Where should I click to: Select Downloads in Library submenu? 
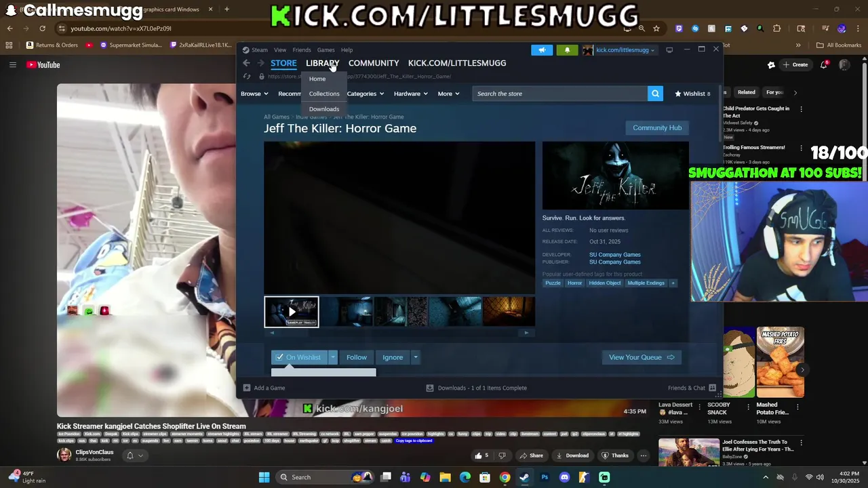[324, 108]
